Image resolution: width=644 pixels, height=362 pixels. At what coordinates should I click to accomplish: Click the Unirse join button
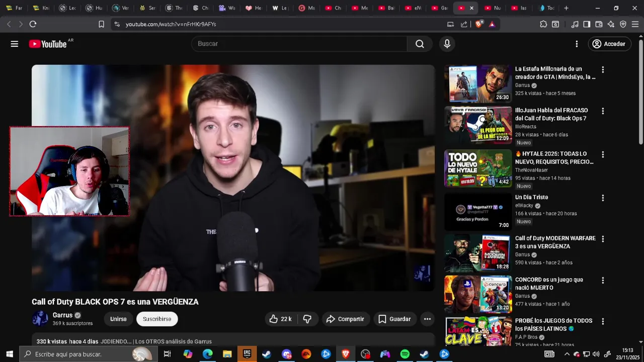click(x=118, y=319)
